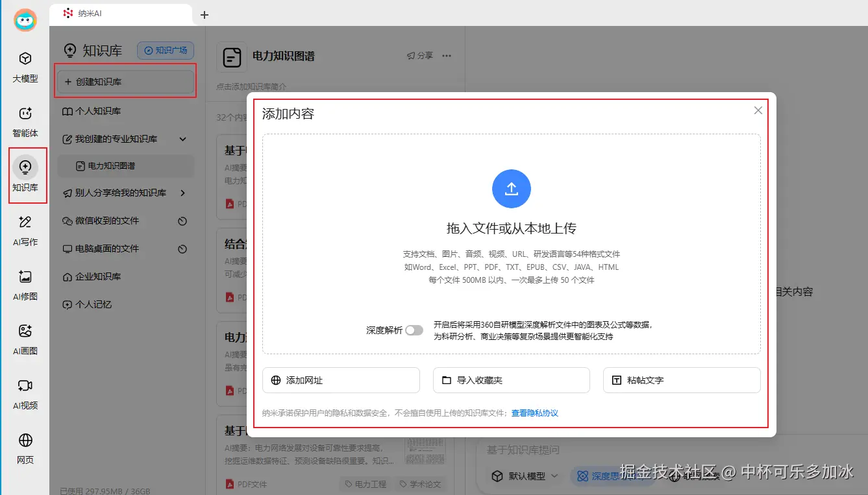
Task: Open the 智能体 sidebar section
Action: (25, 122)
